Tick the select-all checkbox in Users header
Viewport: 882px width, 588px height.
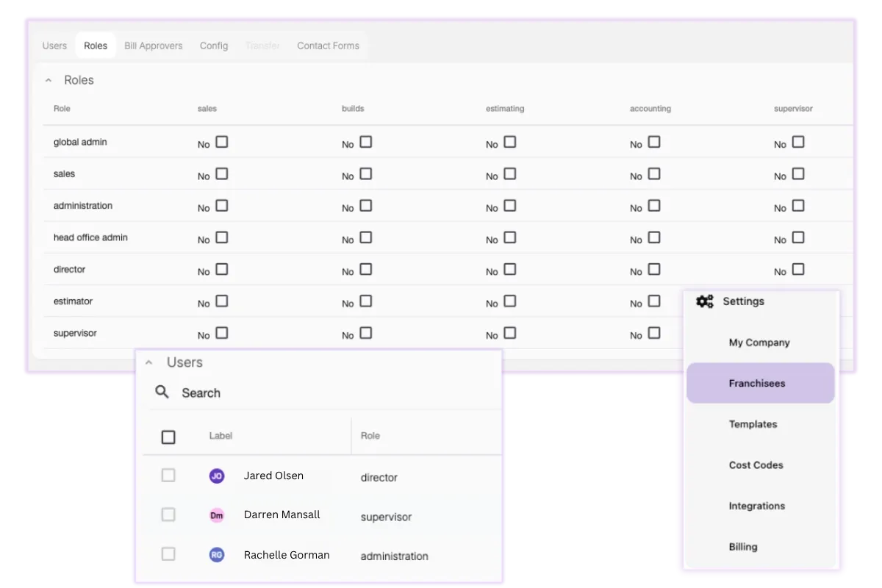point(168,437)
